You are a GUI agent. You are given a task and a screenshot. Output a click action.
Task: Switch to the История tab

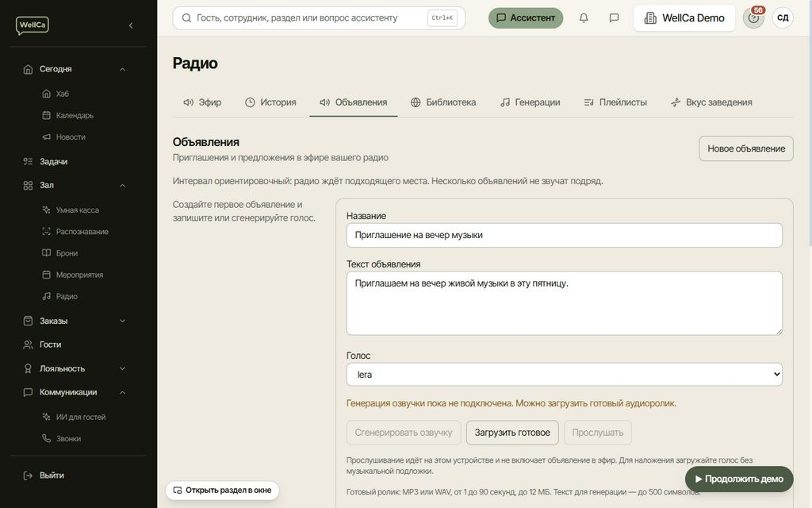click(x=270, y=102)
